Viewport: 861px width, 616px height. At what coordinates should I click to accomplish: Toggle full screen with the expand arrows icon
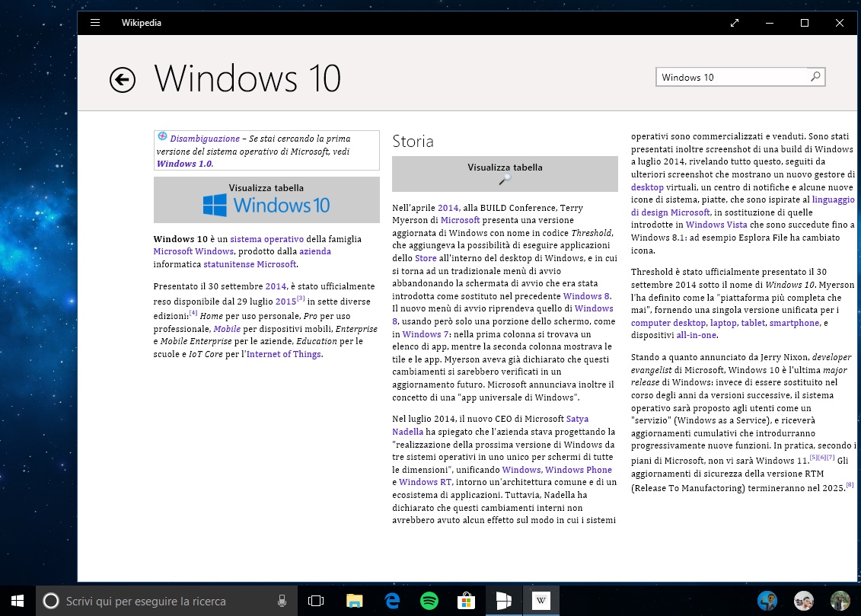[x=734, y=23]
